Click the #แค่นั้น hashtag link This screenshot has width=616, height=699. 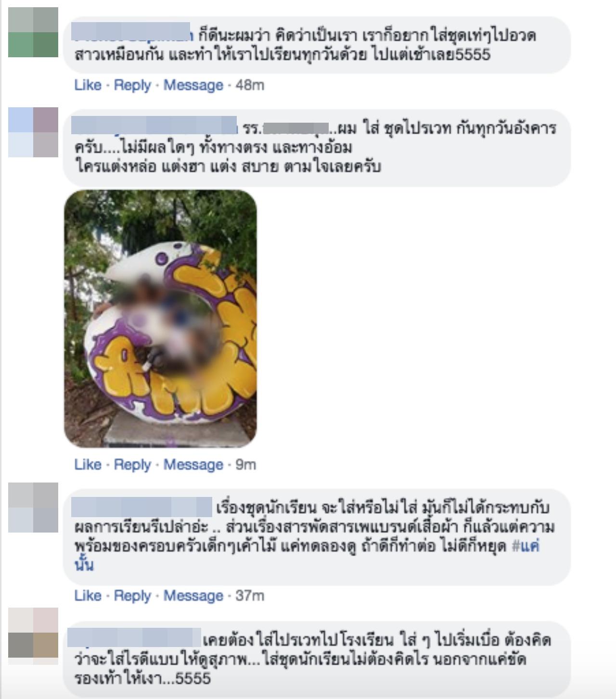525,546
